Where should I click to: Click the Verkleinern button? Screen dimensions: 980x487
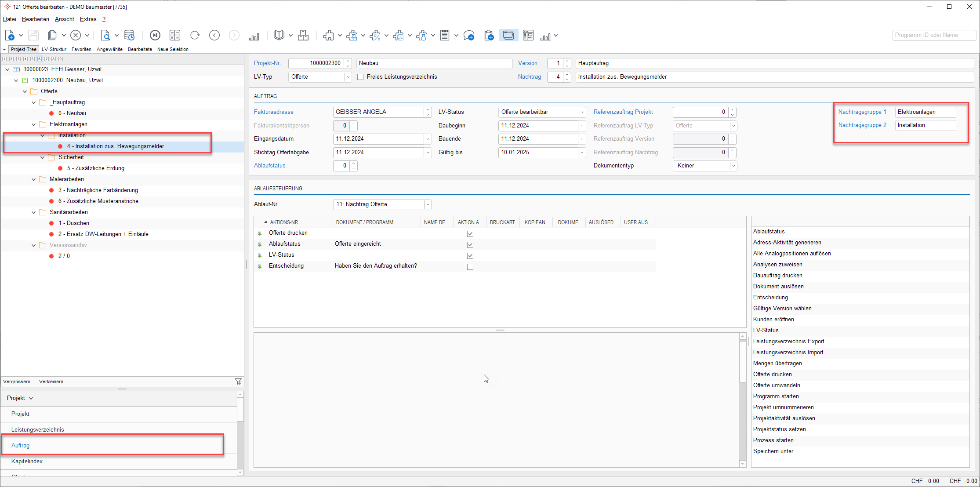pos(51,382)
